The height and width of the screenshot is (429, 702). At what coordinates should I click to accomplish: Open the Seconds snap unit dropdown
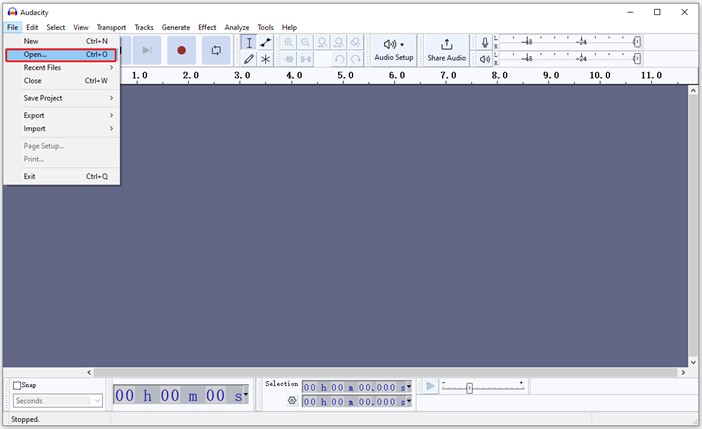(x=57, y=401)
